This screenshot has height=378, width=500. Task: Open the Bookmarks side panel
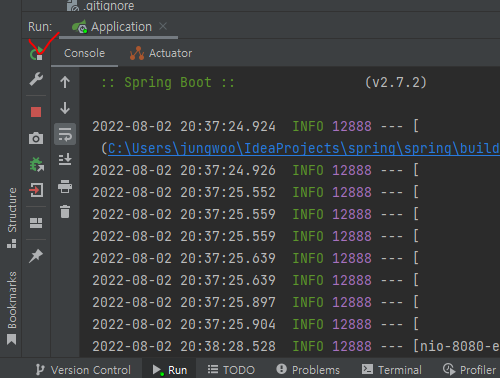[12, 308]
